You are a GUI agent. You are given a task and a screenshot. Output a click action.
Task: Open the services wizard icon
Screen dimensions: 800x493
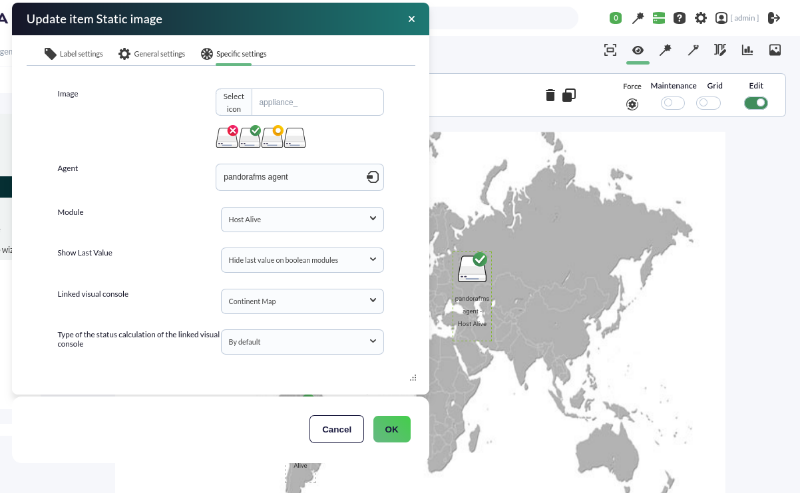click(x=720, y=50)
